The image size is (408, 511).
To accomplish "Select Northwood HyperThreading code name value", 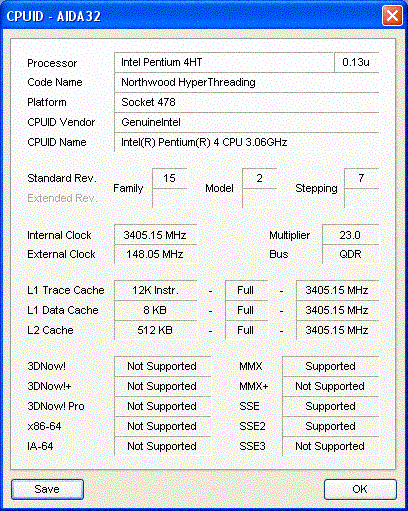I will pyautogui.click(x=247, y=82).
